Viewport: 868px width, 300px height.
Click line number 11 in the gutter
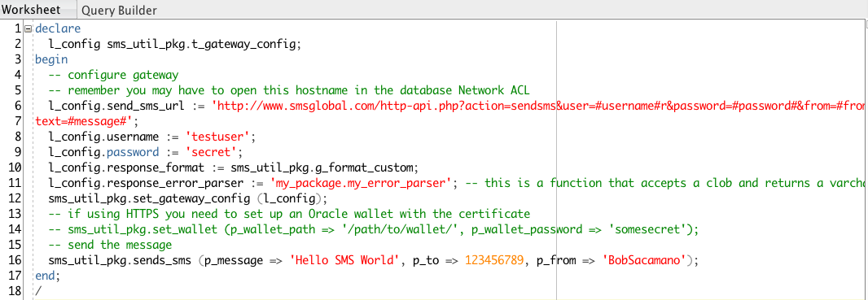click(15, 182)
